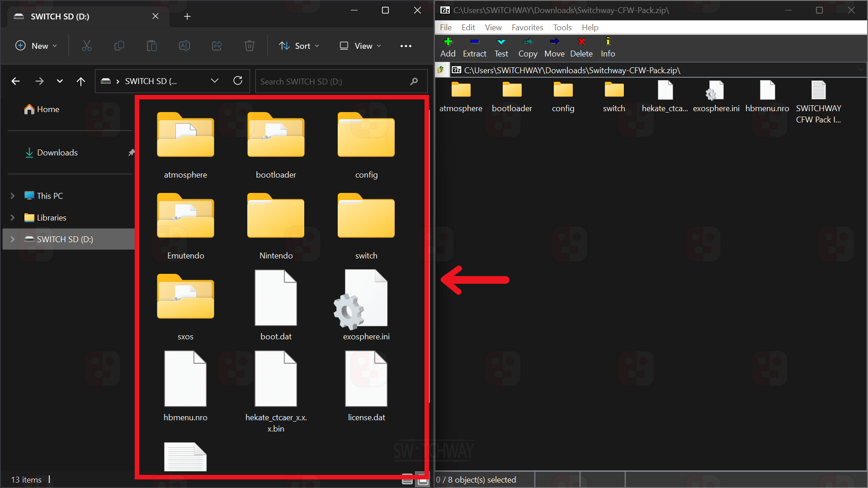Open recent locations dropdown arrow
Screen dimensions: 868x488
coord(60,81)
